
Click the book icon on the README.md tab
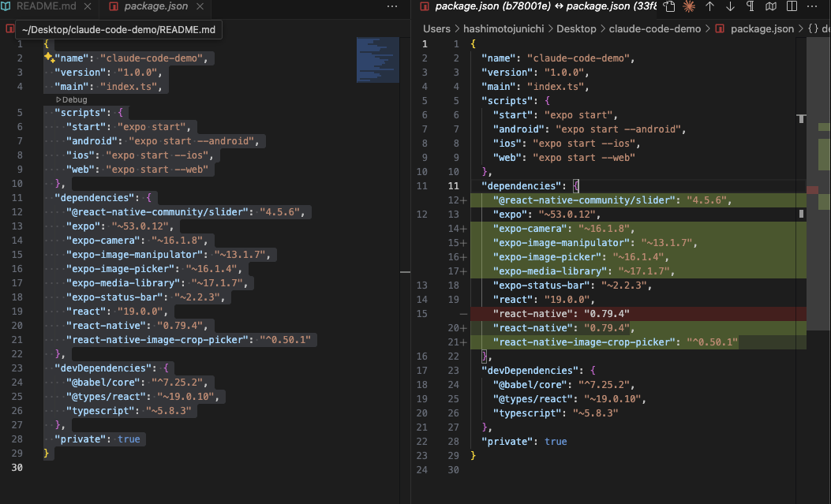[6, 6]
